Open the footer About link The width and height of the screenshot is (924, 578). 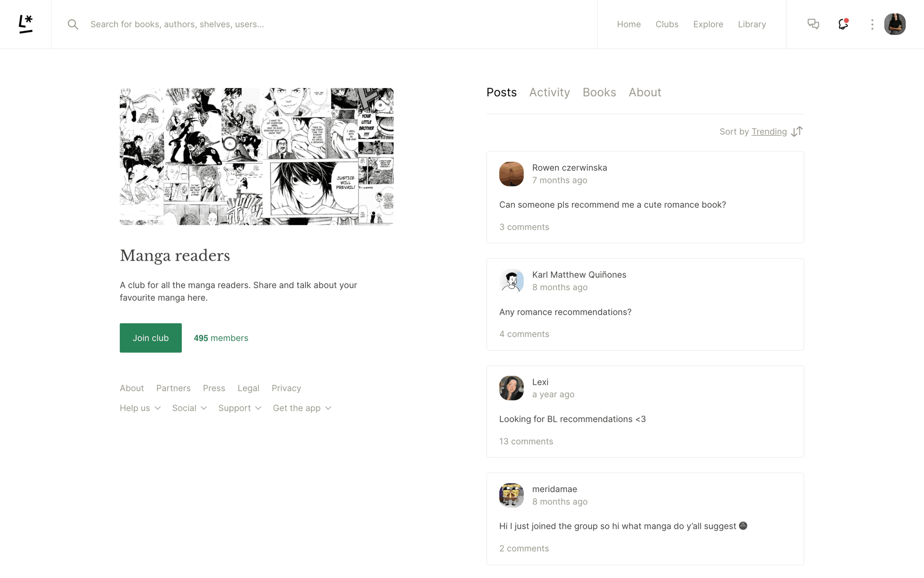(x=132, y=388)
